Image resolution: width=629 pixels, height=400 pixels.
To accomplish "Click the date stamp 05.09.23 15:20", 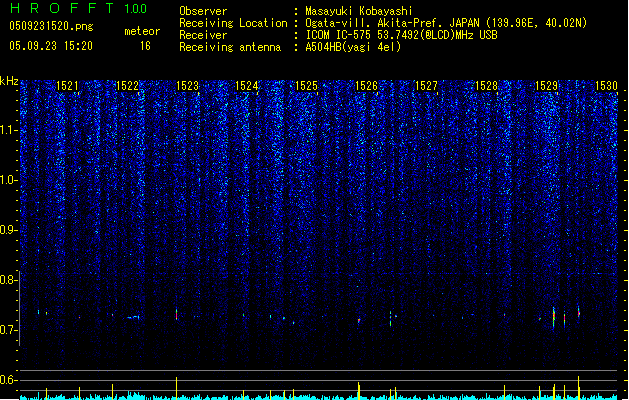I will tap(51, 46).
